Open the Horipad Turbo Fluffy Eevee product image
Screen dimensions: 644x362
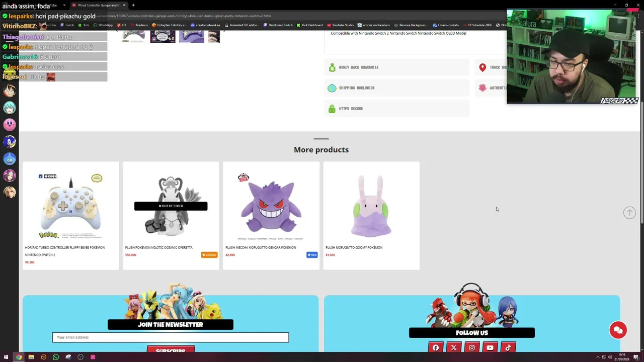pyautogui.click(x=70, y=206)
